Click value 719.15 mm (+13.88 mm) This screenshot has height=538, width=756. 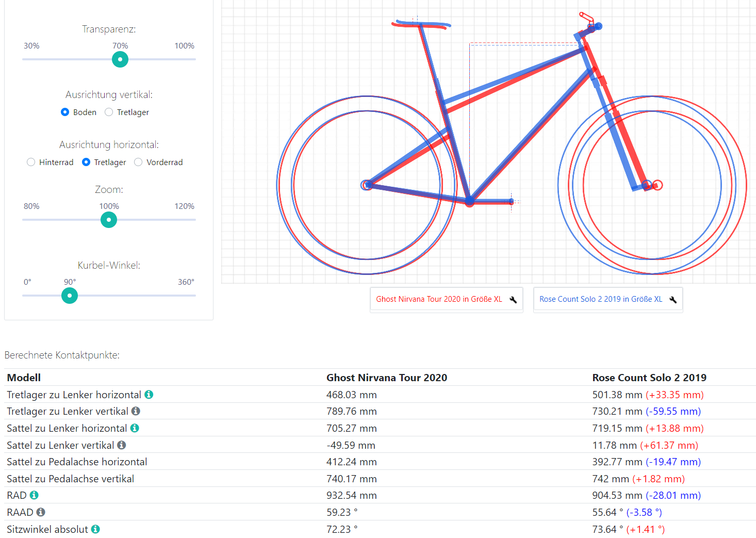(x=648, y=428)
